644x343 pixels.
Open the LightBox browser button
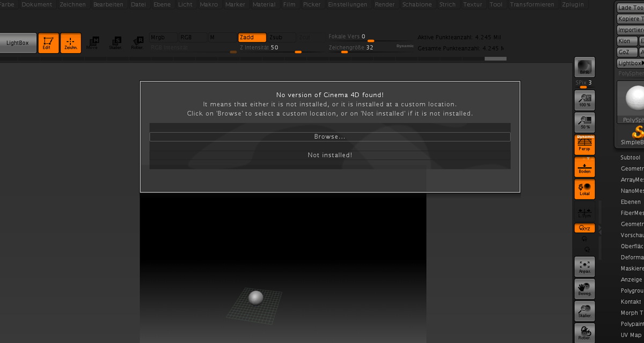[18, 43]
